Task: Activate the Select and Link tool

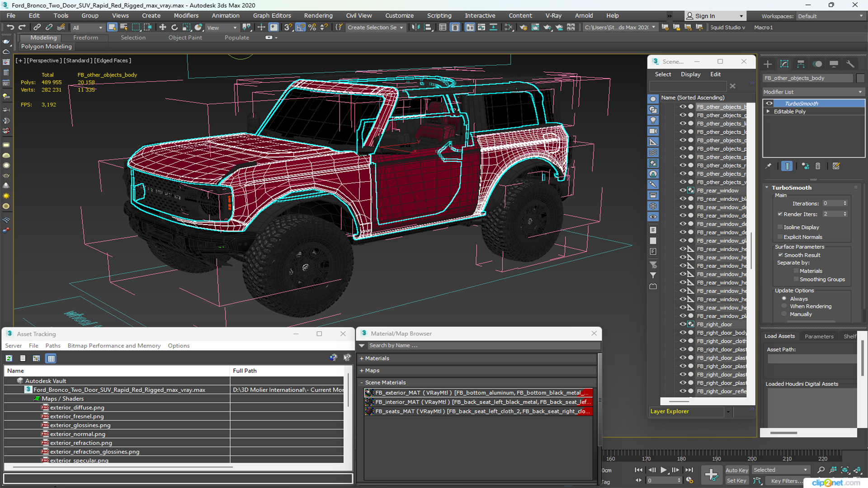Action: (x=37, y=28)
